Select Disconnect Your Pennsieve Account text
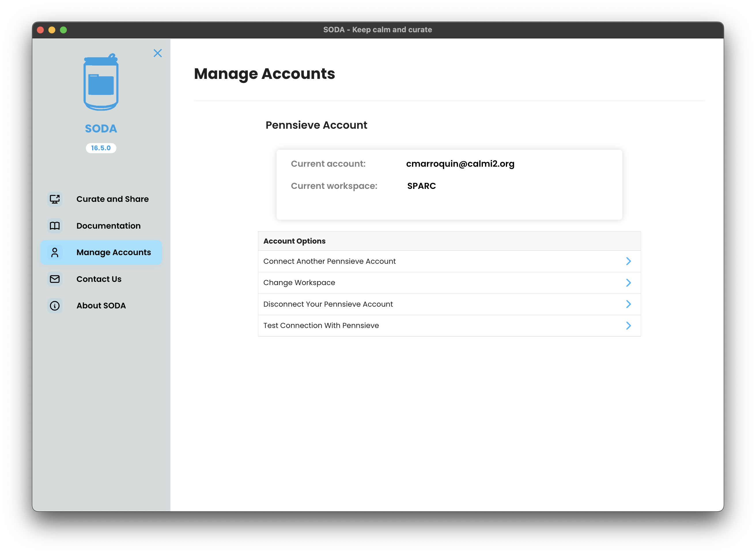The width and height of the screenshot is (756, 554). point(328,304)
